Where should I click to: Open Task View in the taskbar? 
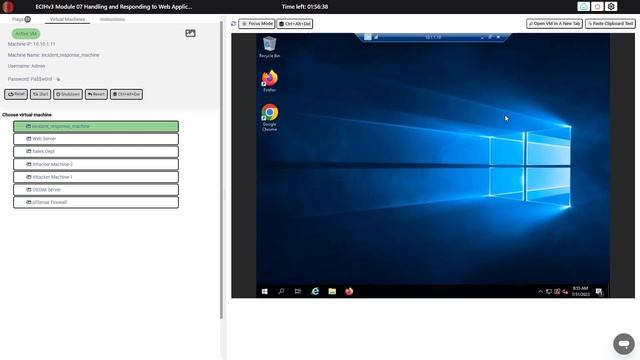[298, 291]
